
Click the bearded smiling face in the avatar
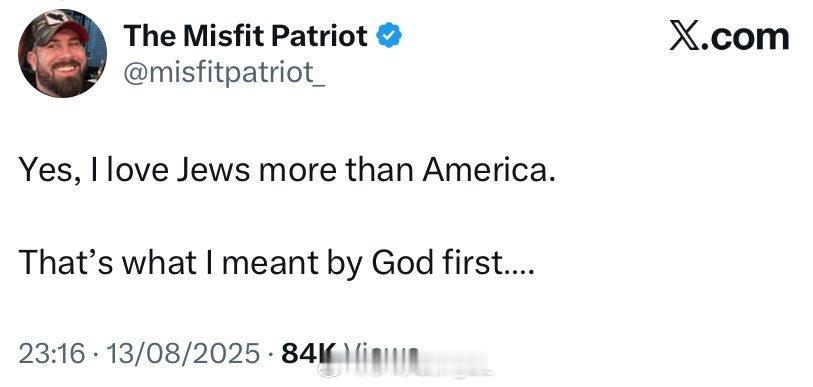click(x=62, y=65)
